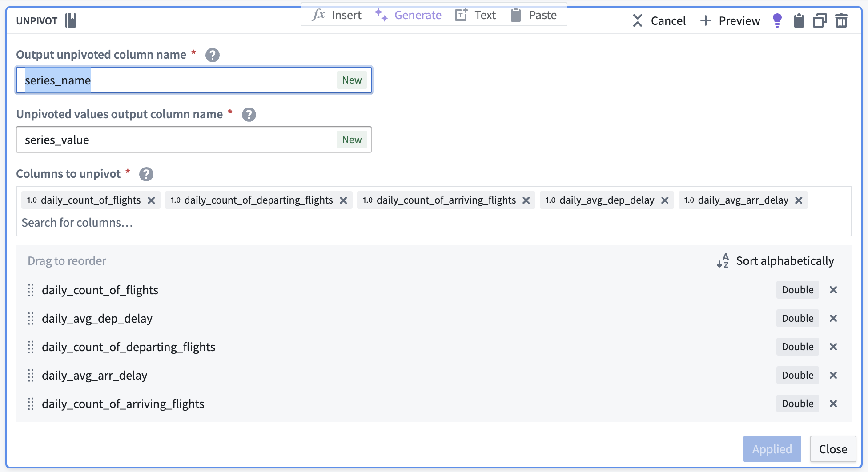Focus the series_value input field
Viewport: 868px width, 472px height.
click(x=194, y=140)
